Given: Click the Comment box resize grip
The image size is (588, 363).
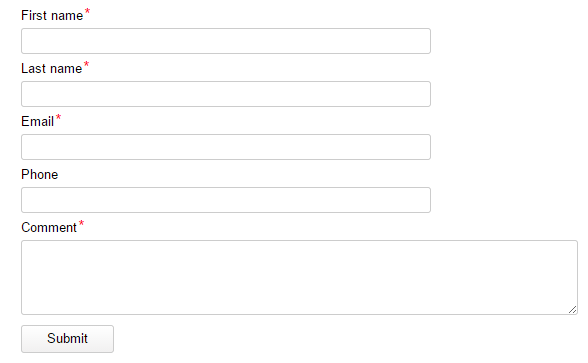Looking at the screenshot, I should coord(572,309).
